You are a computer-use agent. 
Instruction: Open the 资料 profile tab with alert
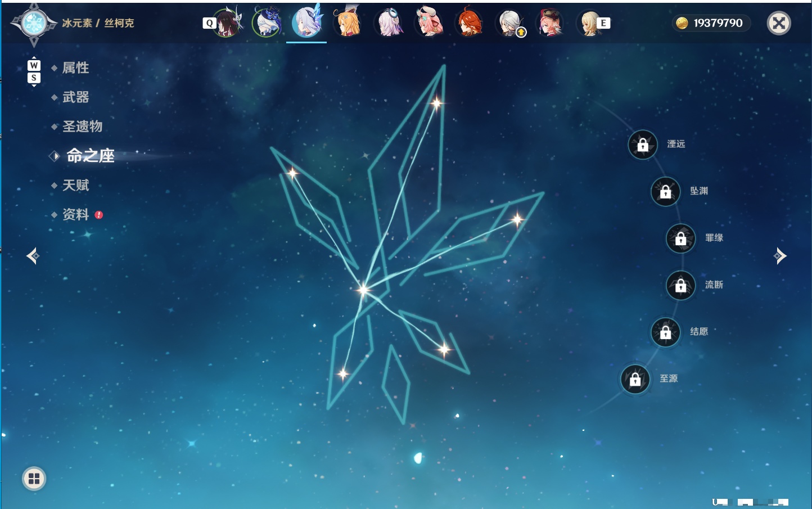[x=75, y=214]
